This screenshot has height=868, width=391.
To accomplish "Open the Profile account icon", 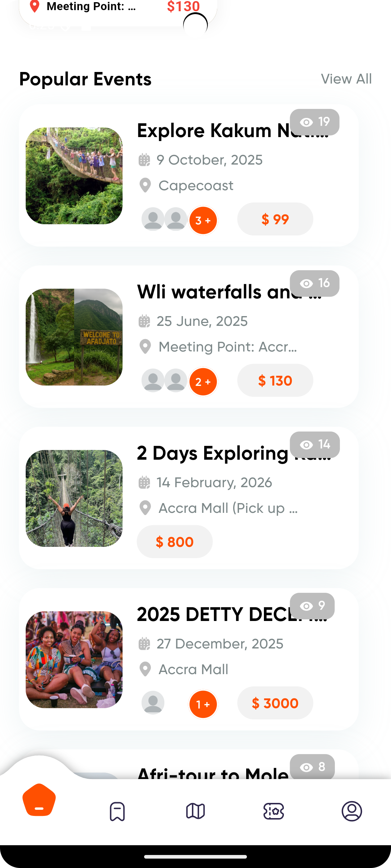I will tap(352, 811).
